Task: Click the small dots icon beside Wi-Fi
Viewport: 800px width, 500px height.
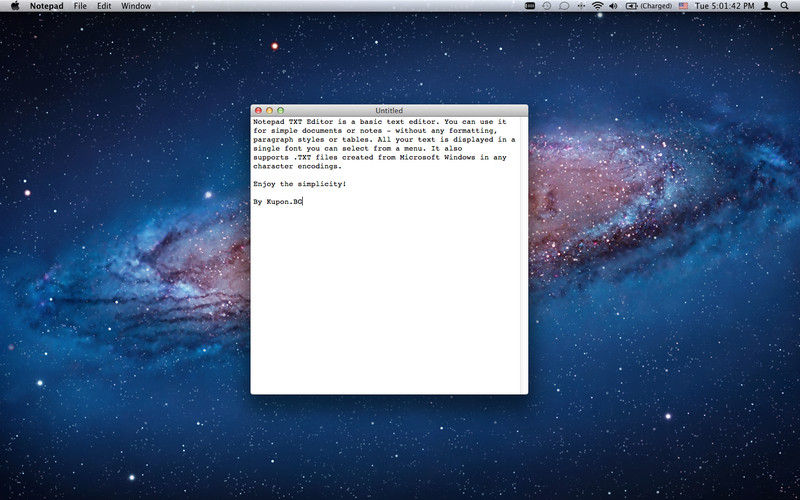Action: coord(581,6)
